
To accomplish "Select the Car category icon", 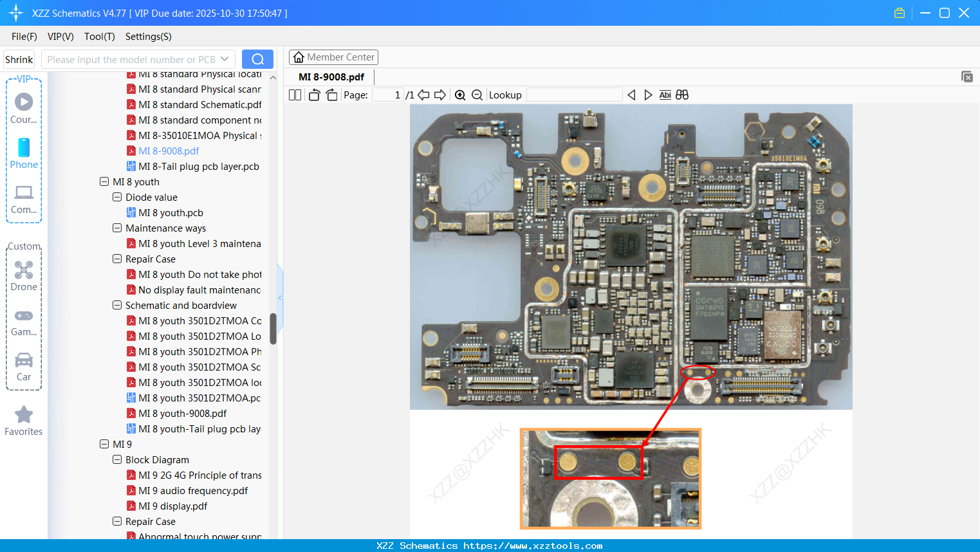I will click(x=24, y=366).
